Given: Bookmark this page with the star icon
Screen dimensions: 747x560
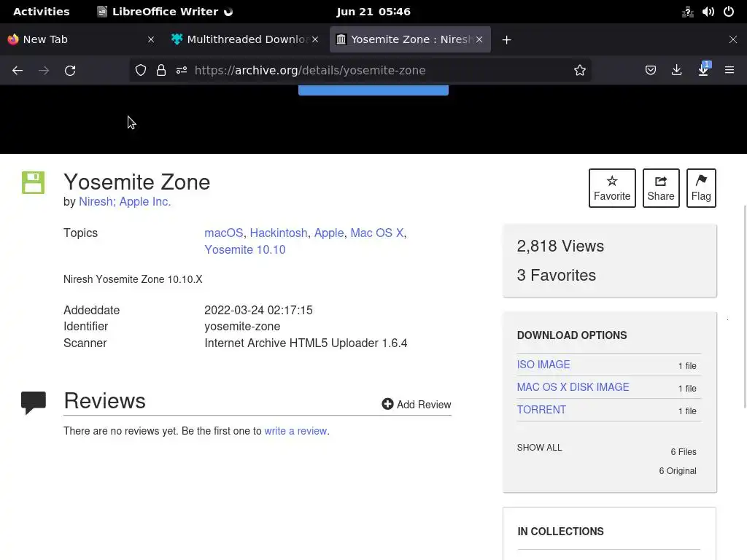Looking at the screenshot, I should 580,71.
